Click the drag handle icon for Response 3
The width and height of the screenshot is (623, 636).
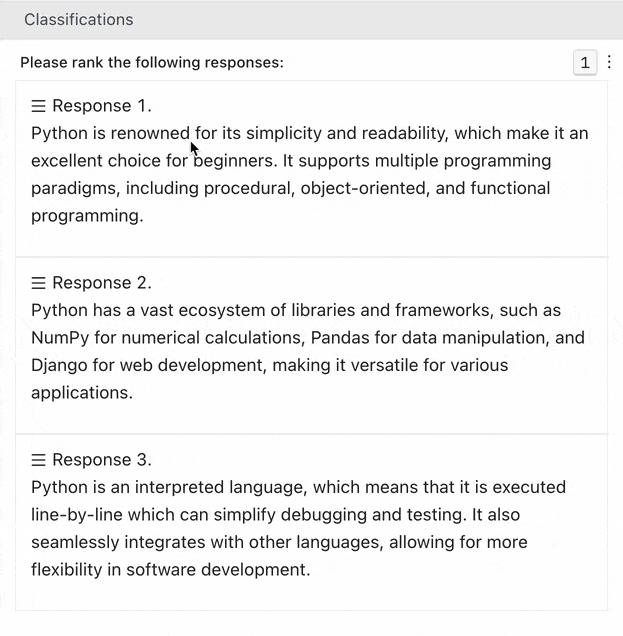click(x=38, y=460)
